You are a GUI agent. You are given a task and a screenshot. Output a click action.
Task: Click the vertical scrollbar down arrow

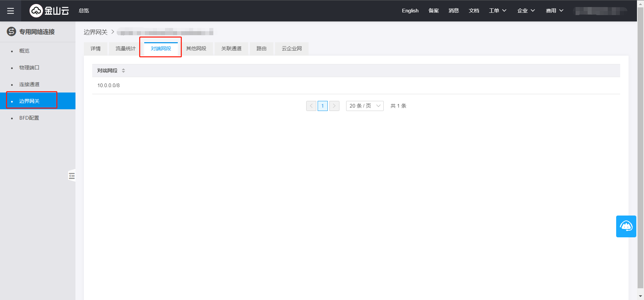[640, 296]
